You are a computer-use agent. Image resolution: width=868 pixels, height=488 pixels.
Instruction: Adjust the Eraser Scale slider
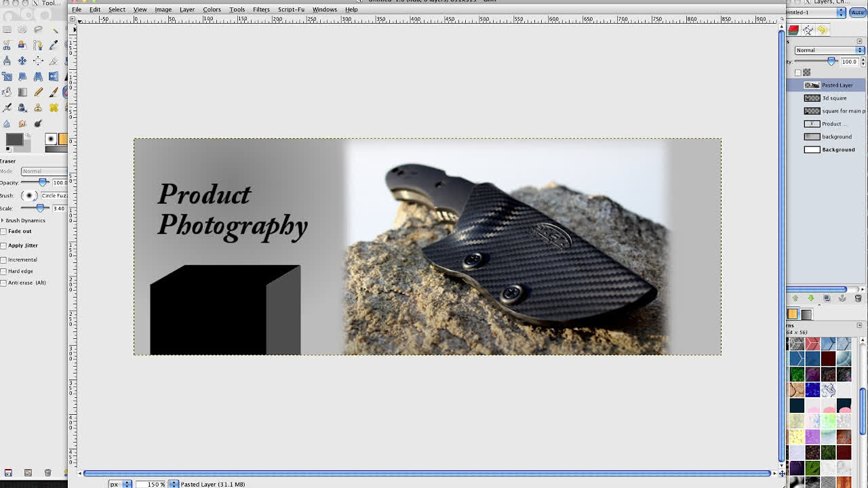(36, 208)
